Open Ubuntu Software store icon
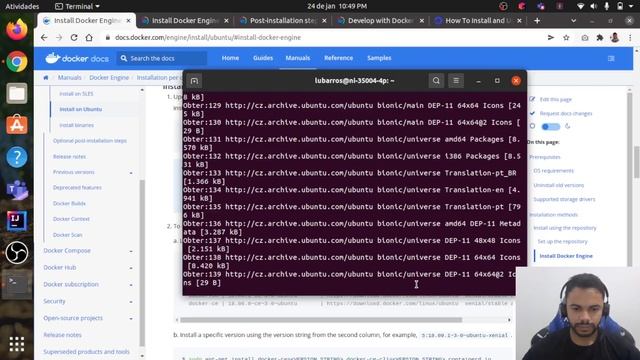Image resolution: width=640 pixels, height=360 pixels. click(17, 125)
